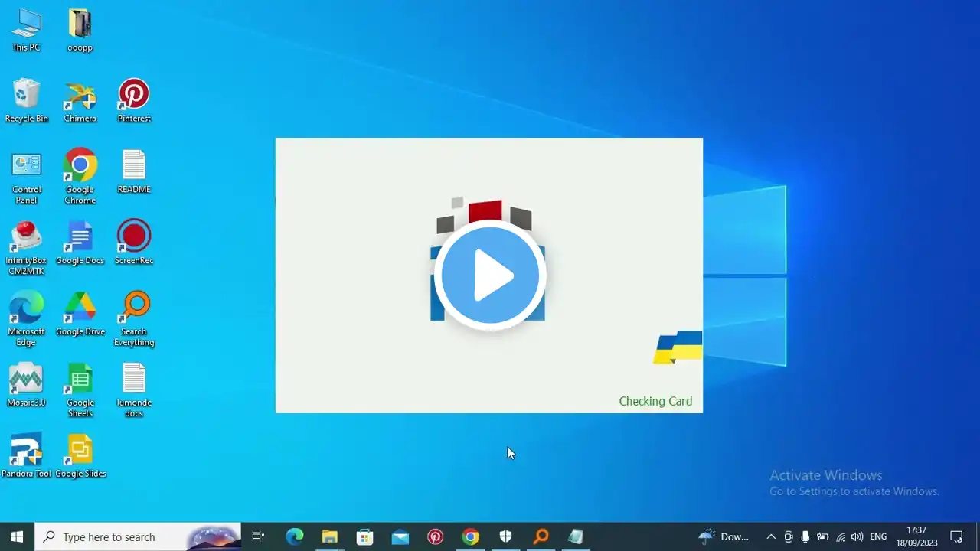Open This PC desktop icon
The width and height of the screenshot is (980, 551).
26,31
